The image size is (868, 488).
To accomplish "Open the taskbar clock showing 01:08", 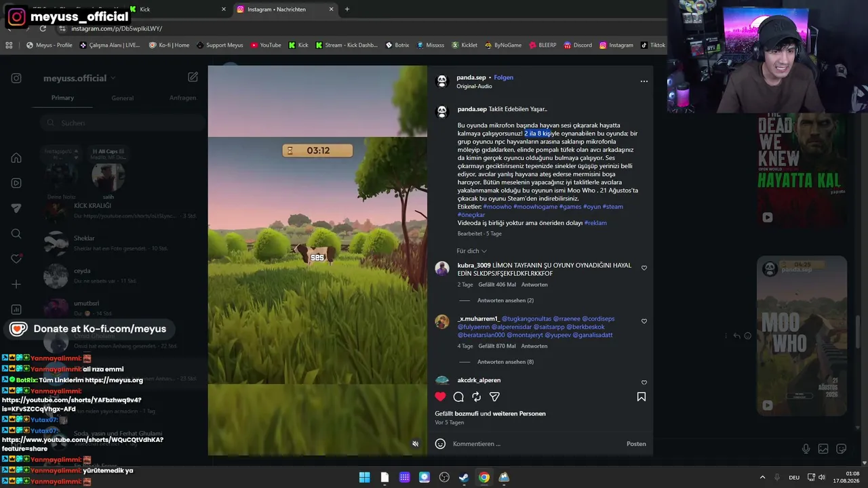I will 846,477.
